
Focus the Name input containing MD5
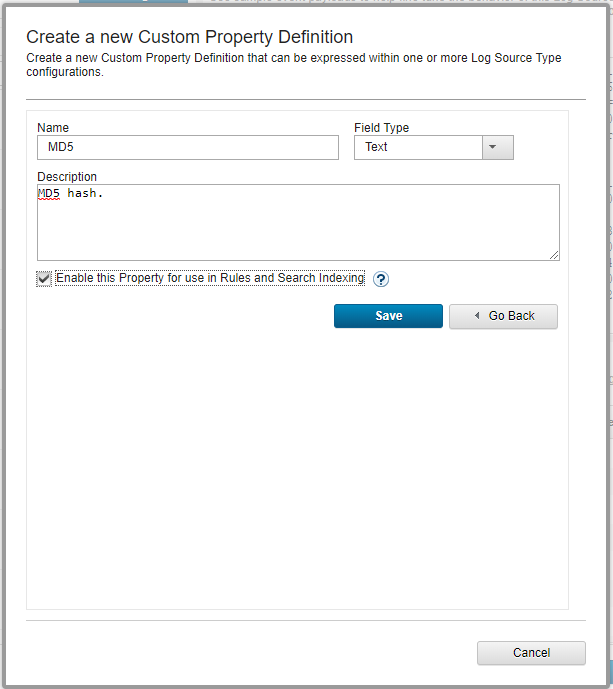pos(187,147)
